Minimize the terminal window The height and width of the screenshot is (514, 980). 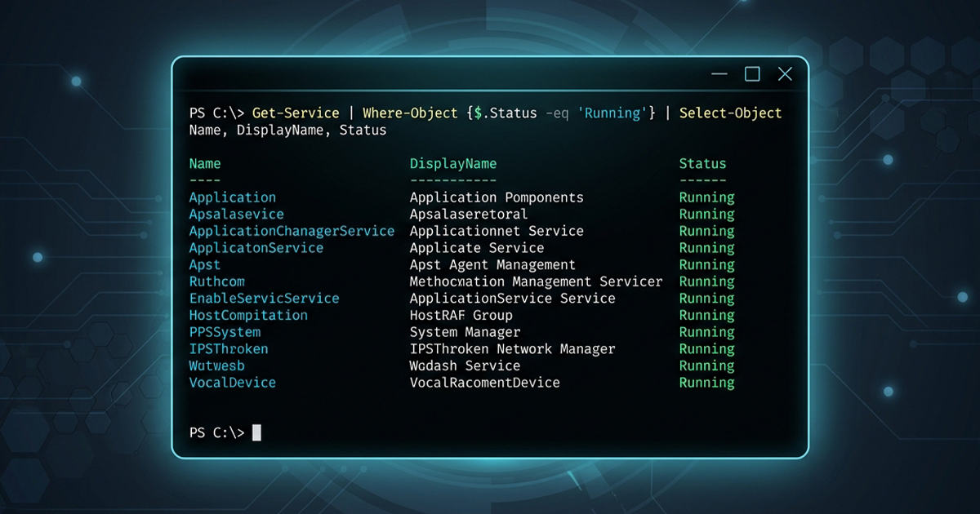(x=719, y=74)
